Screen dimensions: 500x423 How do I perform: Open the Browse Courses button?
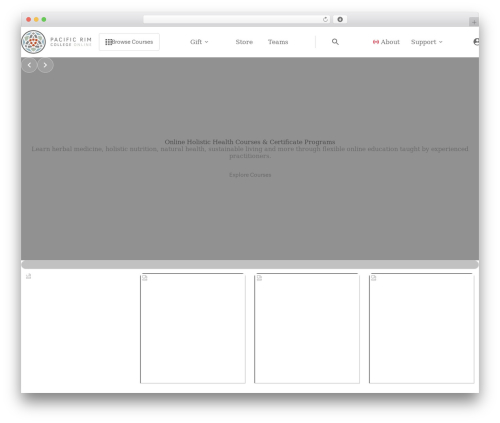[x=129, y=42]
